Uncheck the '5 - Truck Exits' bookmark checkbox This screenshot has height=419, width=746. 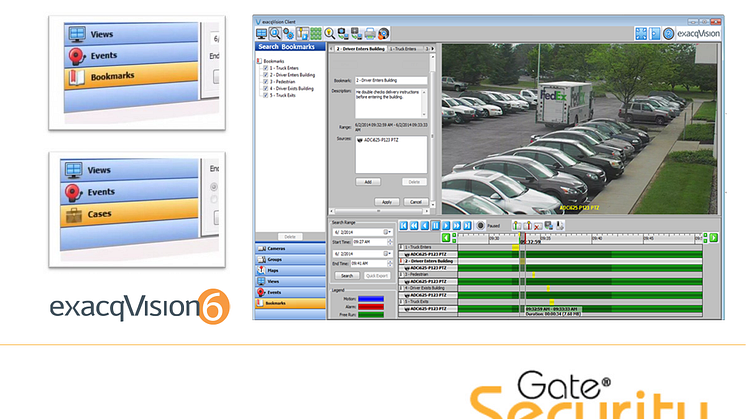click(266, 95)
